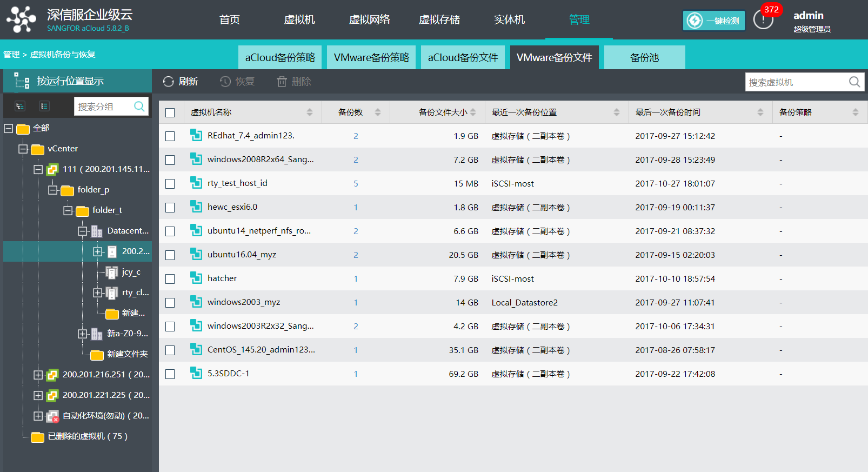The image size is (868, 472).
Task: Open the 首页 top menu
Action: (230, 19)
